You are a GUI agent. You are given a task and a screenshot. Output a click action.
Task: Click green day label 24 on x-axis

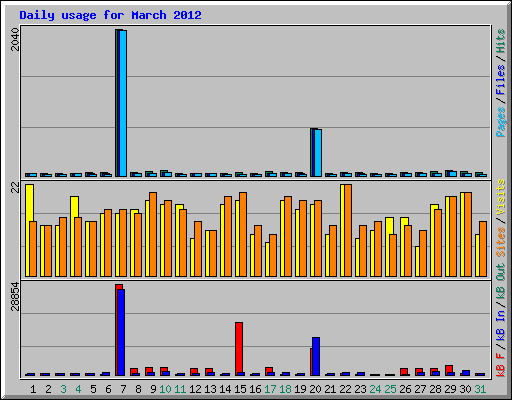375,389
